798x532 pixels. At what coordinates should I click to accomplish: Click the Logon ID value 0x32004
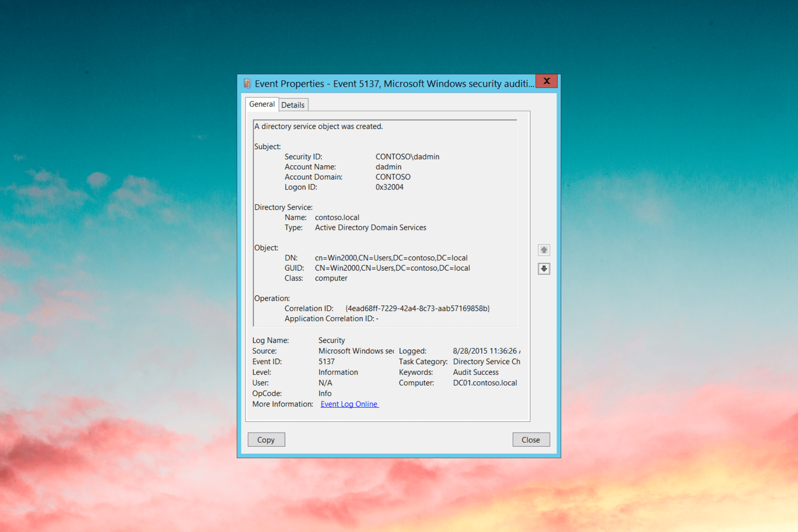click(x=389, y=187)
